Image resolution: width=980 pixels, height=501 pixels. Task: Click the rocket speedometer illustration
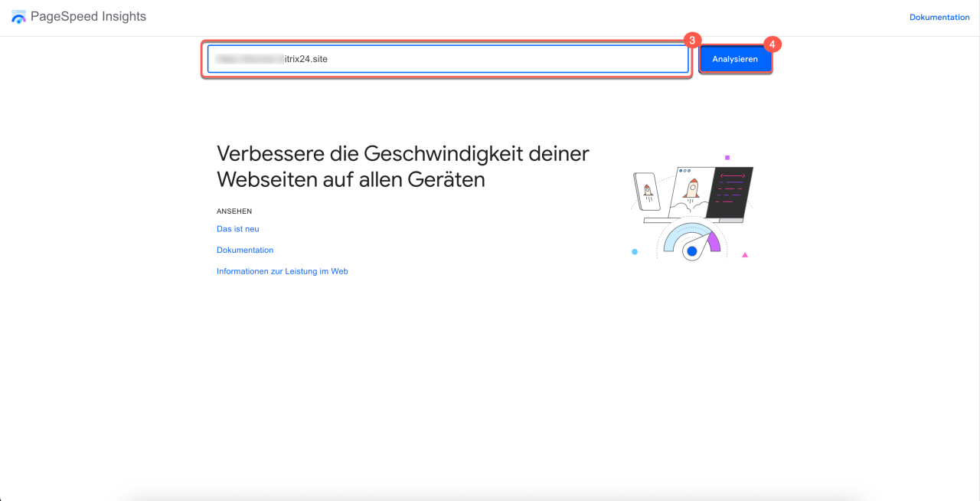[693, 208]
